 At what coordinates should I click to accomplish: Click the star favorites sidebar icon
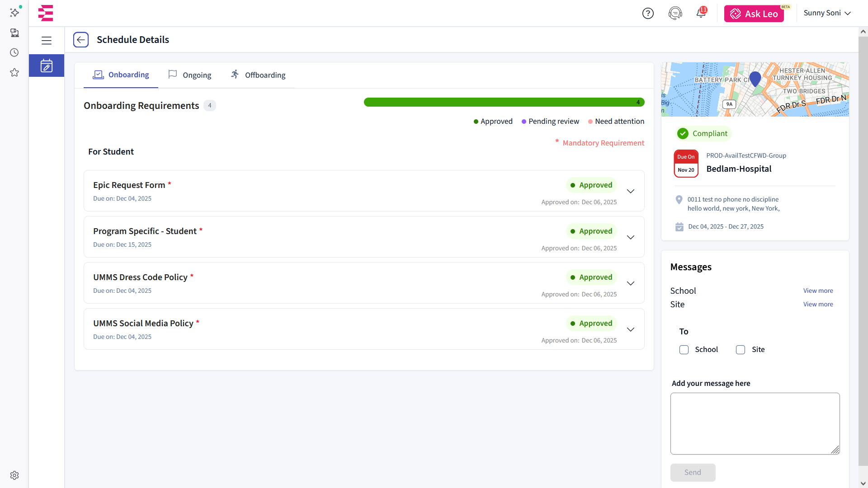(x=14, y=72)
